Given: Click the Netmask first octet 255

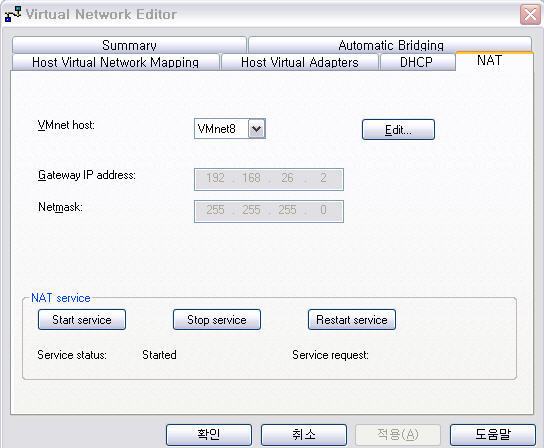Looking at the screenshot, I should coord(215,210).
